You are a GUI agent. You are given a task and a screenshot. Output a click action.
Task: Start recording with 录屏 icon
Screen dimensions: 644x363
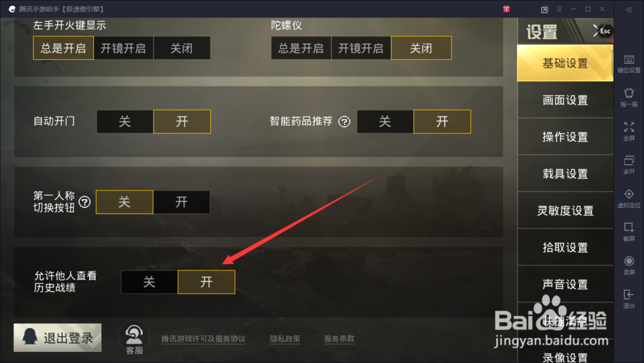click(x=629, y=265)
